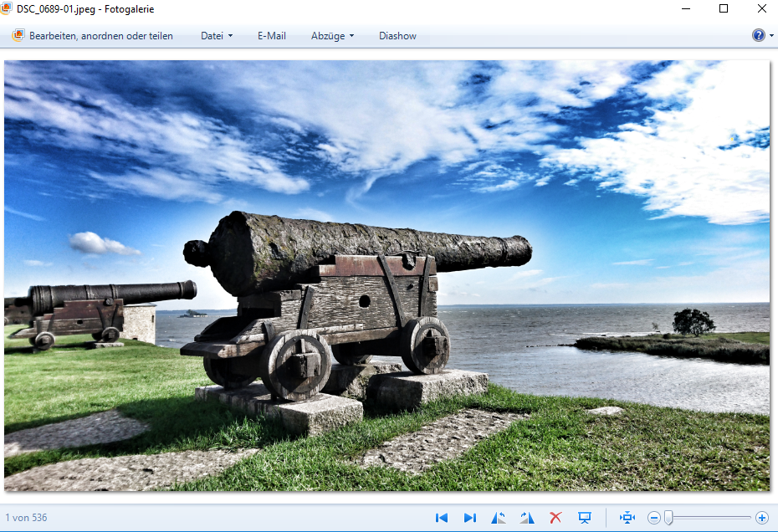Screen dimensions: 778x532
Task: Open the Datei dropdown menu
Action: point(217,36)
